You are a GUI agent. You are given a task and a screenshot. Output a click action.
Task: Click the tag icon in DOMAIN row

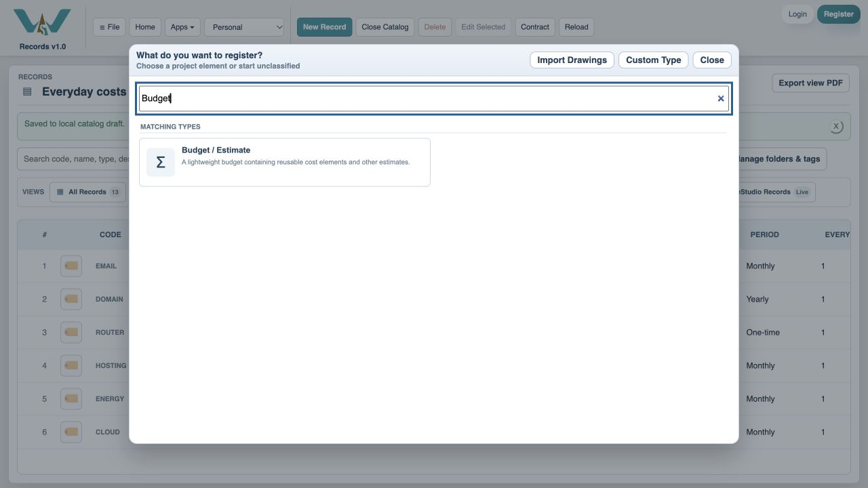pyautogui.click(x=71, y=299)
